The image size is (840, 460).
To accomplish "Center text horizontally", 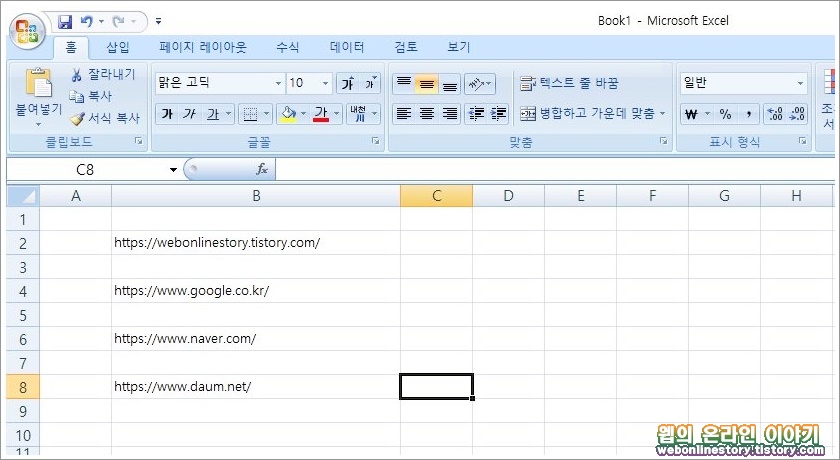I will click(x=426, y=114).
